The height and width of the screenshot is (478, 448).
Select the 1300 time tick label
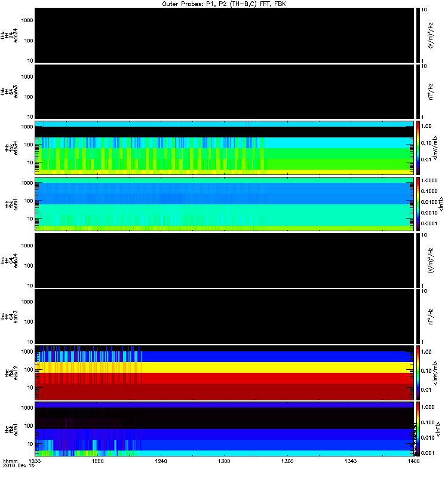tap(224, 461)
